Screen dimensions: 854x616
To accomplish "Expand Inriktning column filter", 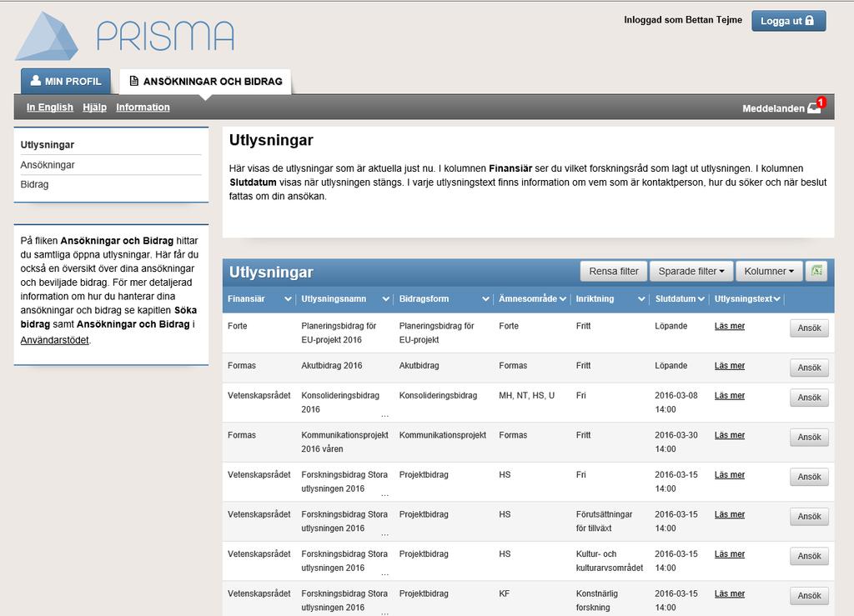I will pos(641,298).
